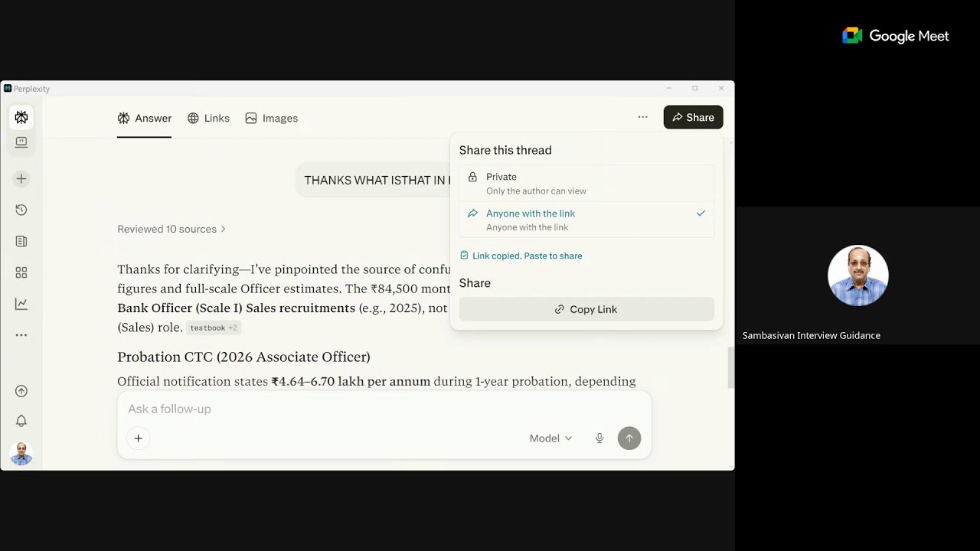Click the Share button
Screen dimensions: 980x551
pyautogui.click(x=693, y=117)
